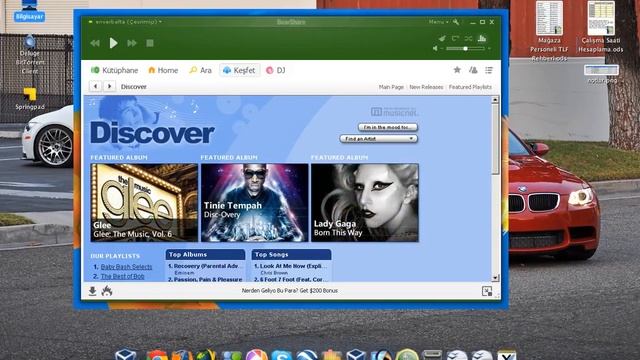
Task: Click the bird-shaped icon left of the repeat icon
Action: tap(442, 38)
